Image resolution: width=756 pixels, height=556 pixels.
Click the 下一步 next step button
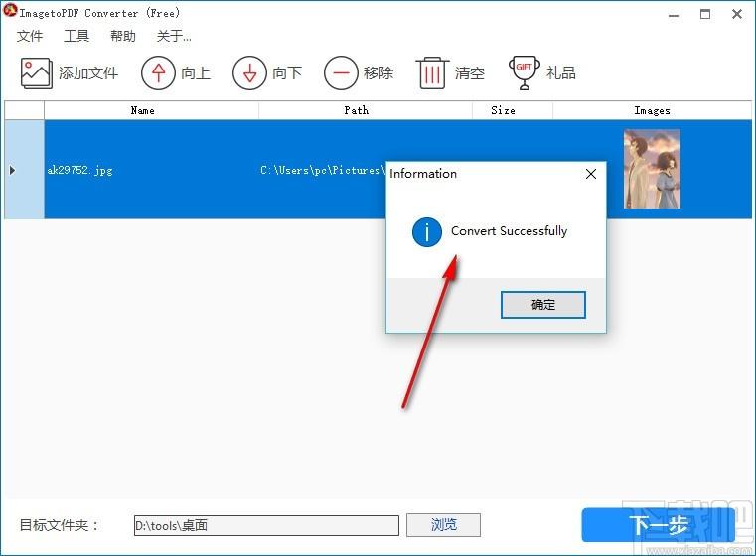[x=658, y=525]
